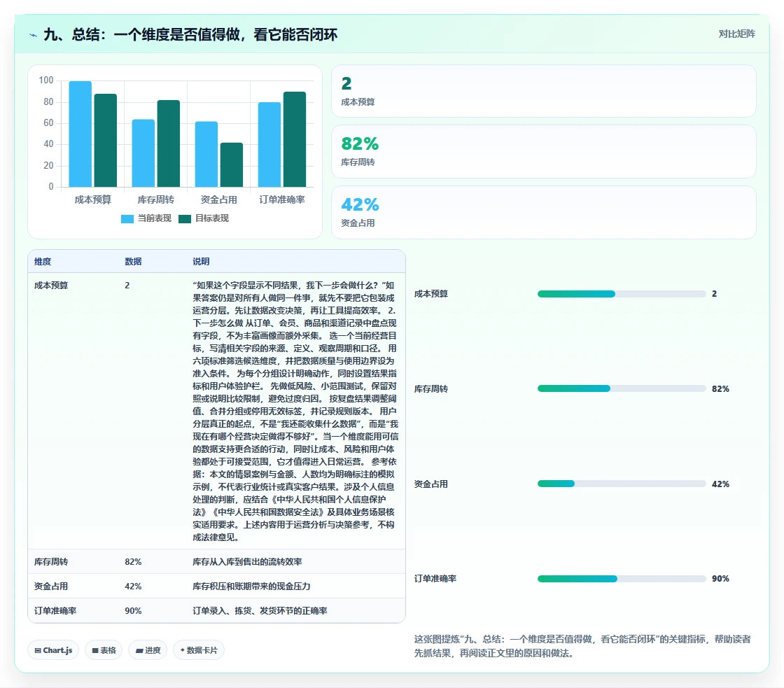This screenshot has width=784, height=688.
Task: Click the 订单准确率 progress bar
Action: tap(622, 579)
